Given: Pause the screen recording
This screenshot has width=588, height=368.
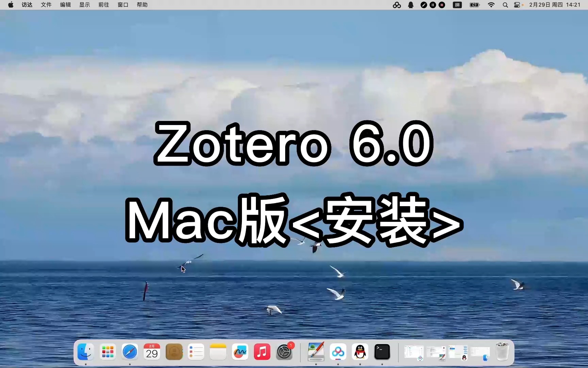Looking at the screenshot, I should click(x=433, y=5).
